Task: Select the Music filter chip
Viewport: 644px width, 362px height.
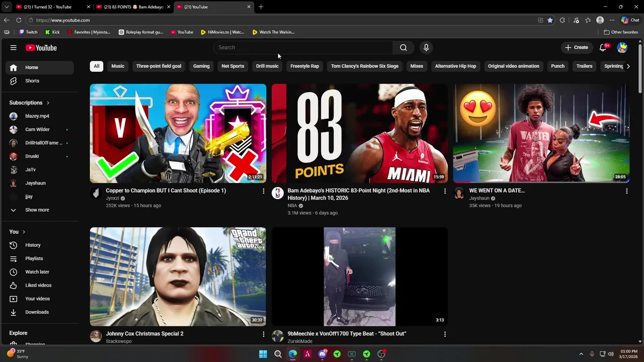Action: coord(118,66)
